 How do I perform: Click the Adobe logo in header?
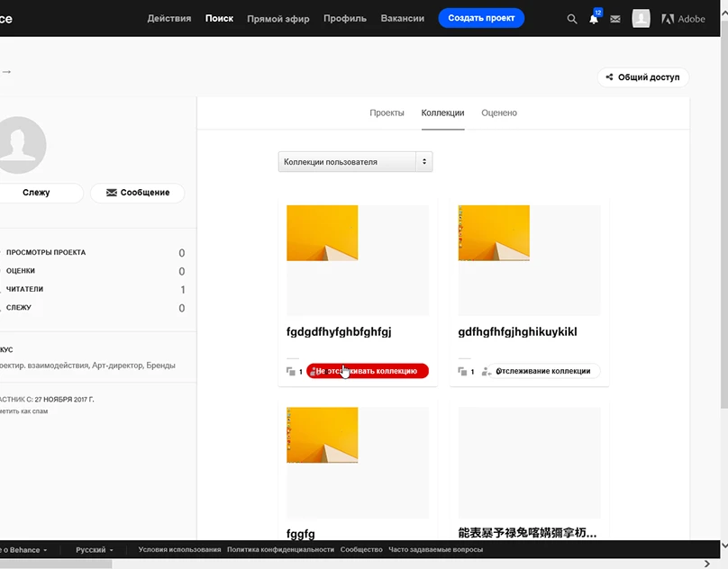pyautogui.click(x=684, y=19)
